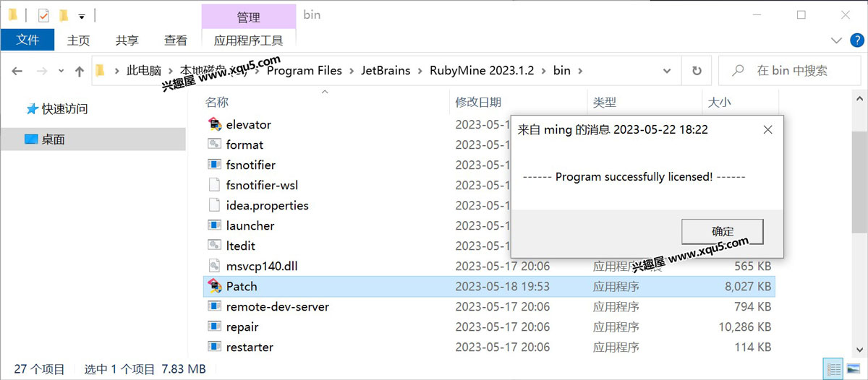Select the file named idea.properties
Screen dimensions: 868x380
click(x=267, y=205)
